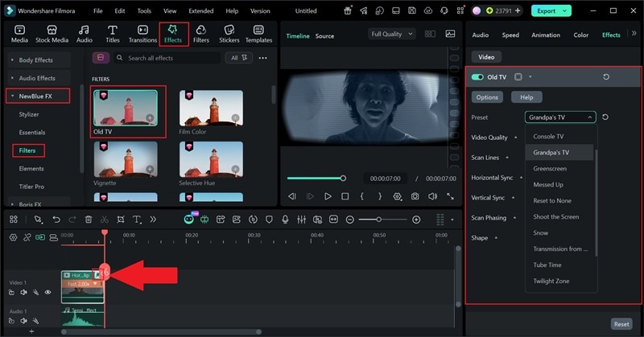Open the Titles panel
The width and height of the screenshot is (644, 337).
click(x=112, y=34)
